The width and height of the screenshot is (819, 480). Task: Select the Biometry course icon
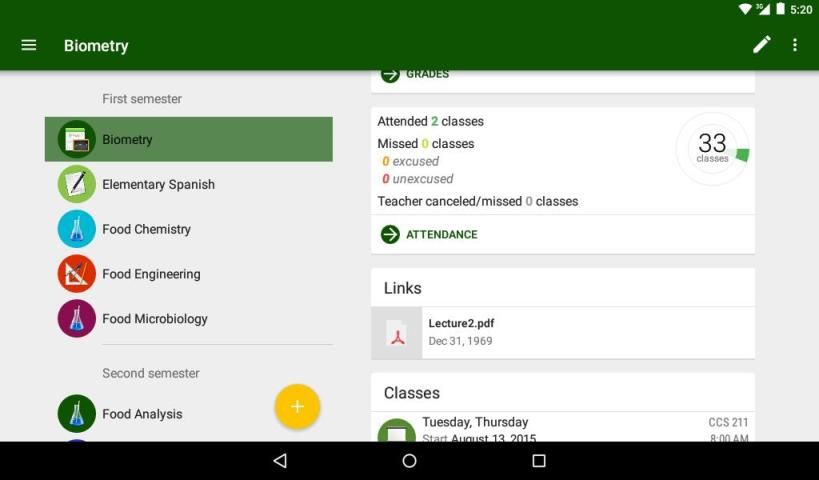coord(77,140)
